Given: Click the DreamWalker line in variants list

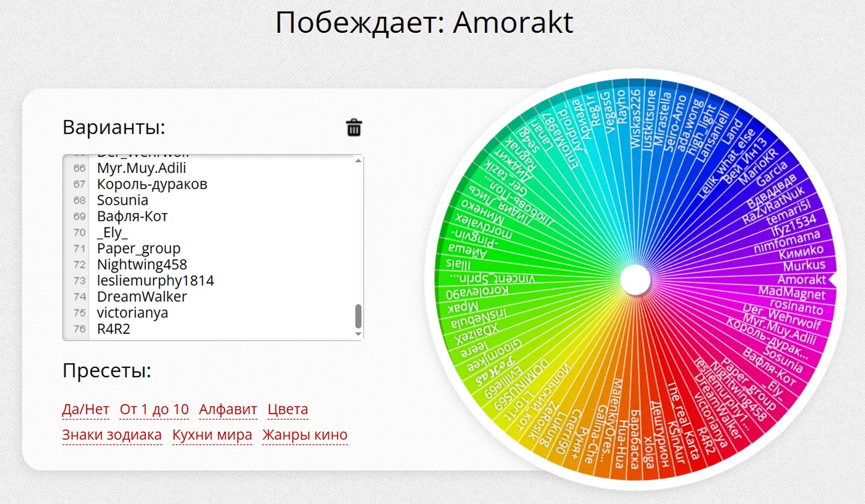Looking at the screenshot, I should pyautogui.click(x=142, y=297).
